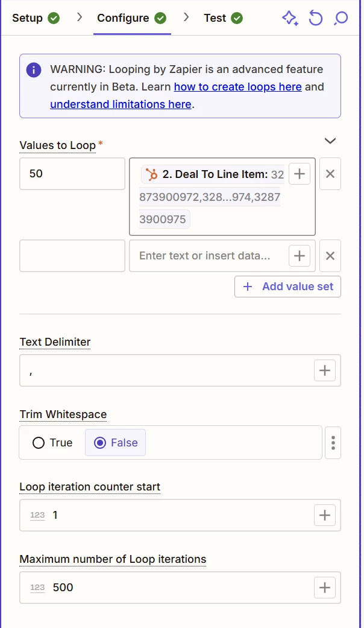Open the search magnifier icon
This screenshot has width=364, height=628.
coord(341,18)
